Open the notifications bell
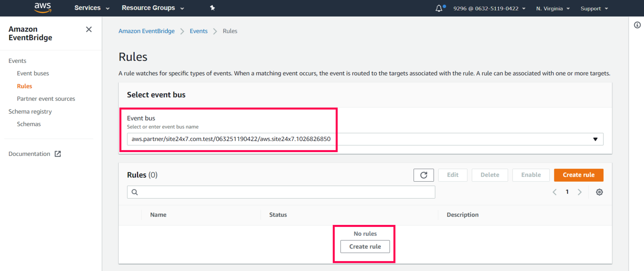The width and height of the screenshot is (644, 271). [439, 8]
